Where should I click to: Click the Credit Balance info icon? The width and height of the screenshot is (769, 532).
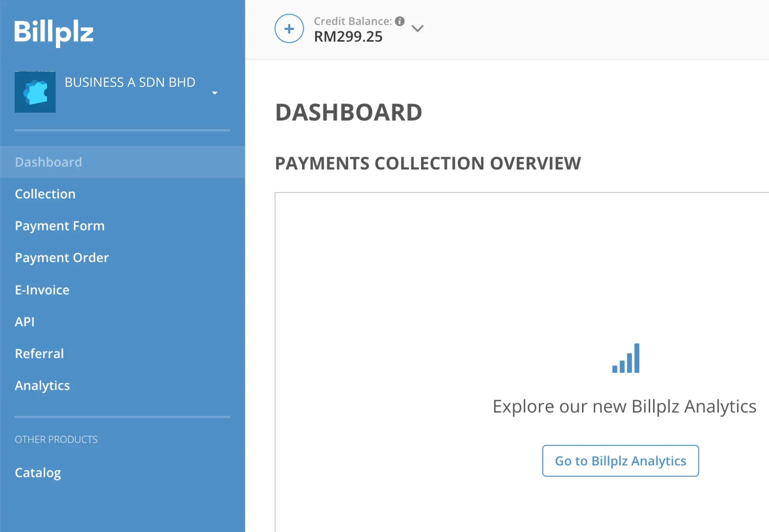coord(400,21)
